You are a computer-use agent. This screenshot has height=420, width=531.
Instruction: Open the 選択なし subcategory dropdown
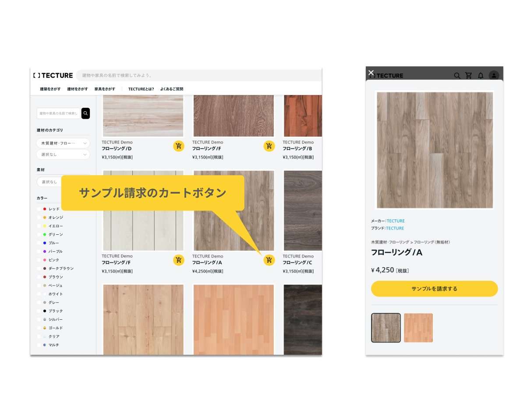point(63,155)
